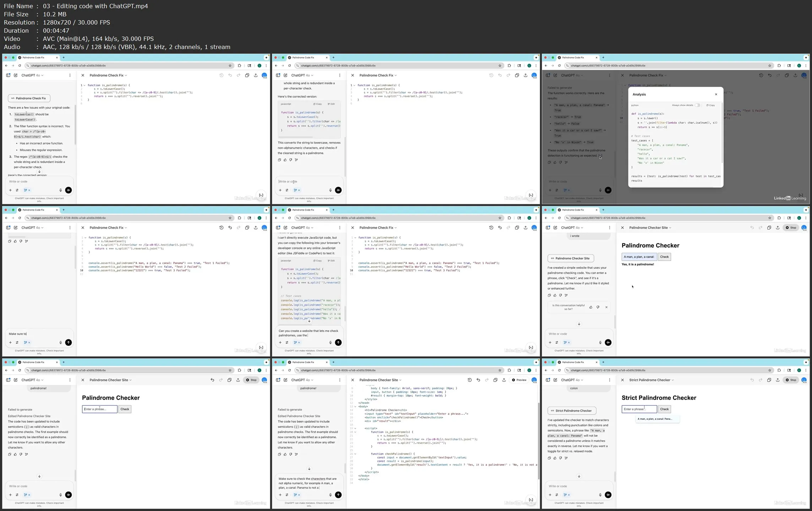Thumbs down the response in corrected-version frame

[291, 160]
